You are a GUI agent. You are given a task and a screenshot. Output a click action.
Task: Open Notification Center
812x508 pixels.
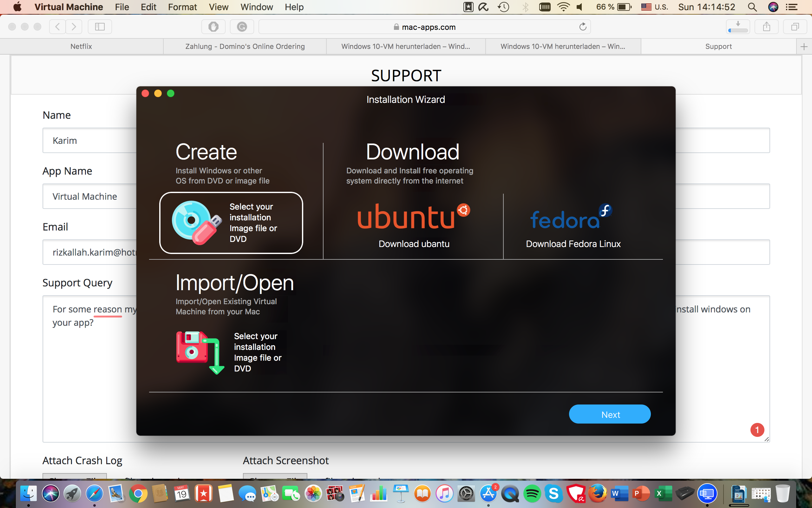point(792,7)
